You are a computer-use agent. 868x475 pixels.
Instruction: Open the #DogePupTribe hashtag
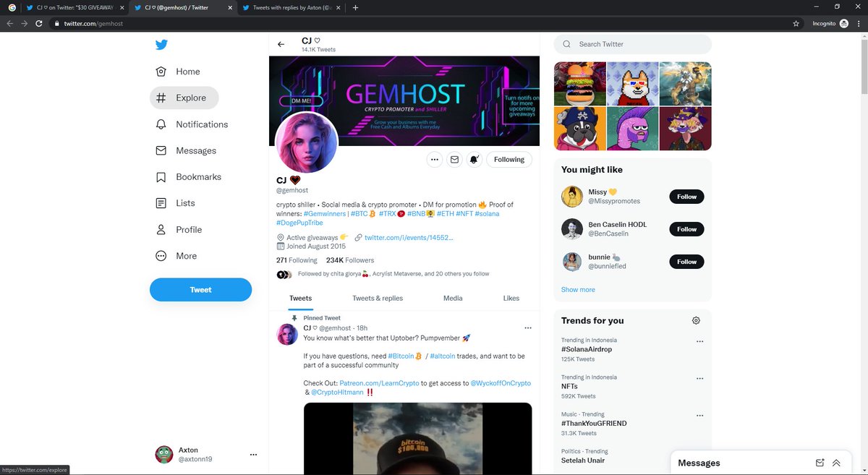click(x=301, y=223)
